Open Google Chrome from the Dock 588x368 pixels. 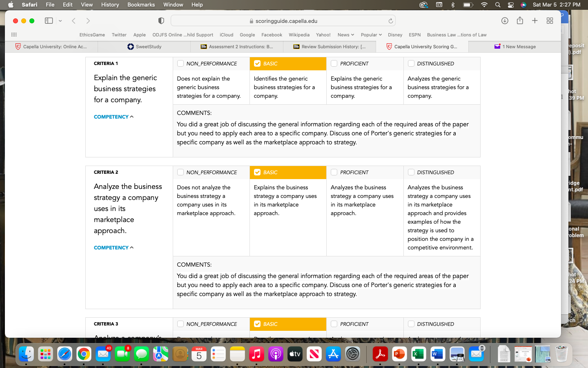pyautogui.click(x=84, y=354)
